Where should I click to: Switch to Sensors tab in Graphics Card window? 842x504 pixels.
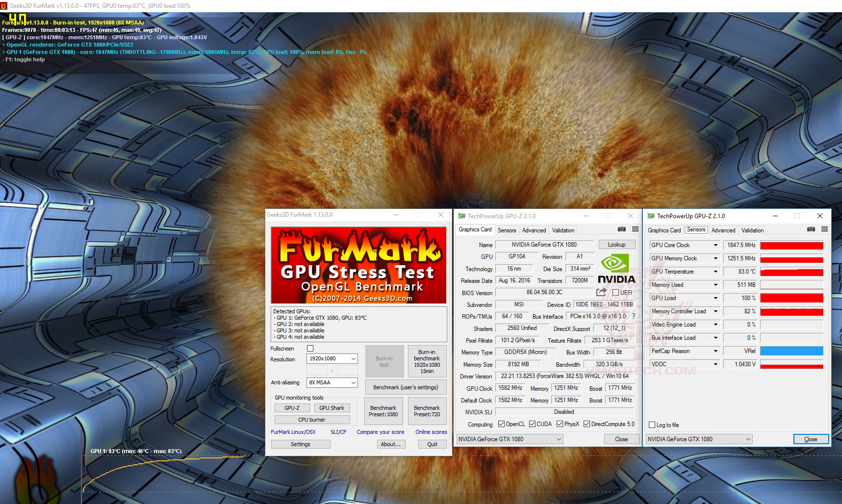[x=507, y=230]
